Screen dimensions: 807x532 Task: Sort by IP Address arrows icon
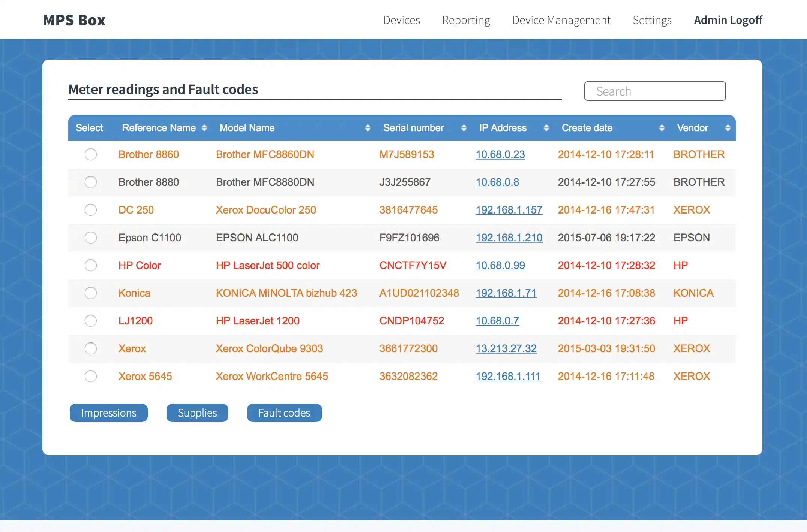(x=546, y=128)
